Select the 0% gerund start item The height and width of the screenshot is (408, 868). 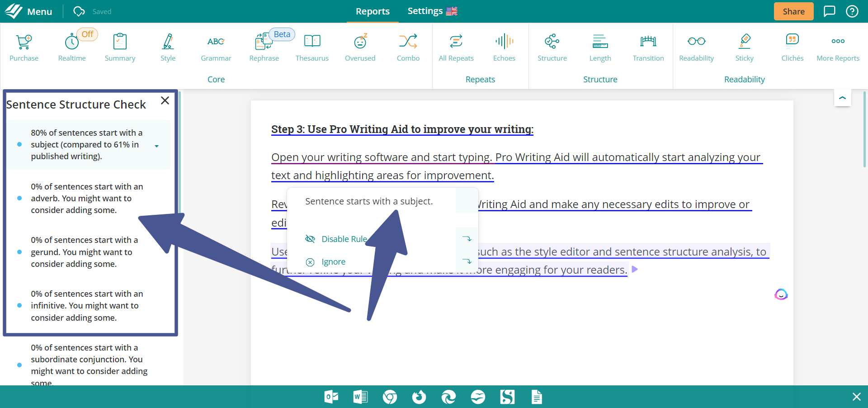click(87, 252)
